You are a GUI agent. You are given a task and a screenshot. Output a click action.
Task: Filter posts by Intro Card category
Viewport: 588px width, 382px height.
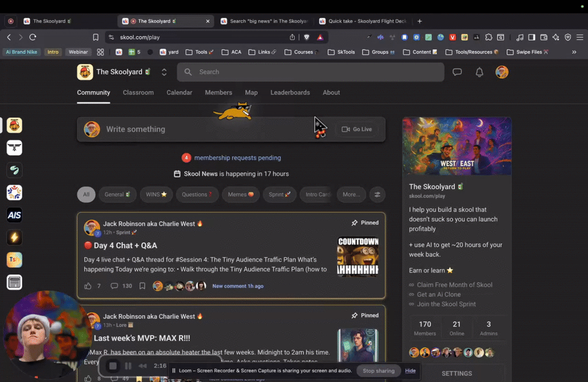pyautogui.click(x=316, y=194)
